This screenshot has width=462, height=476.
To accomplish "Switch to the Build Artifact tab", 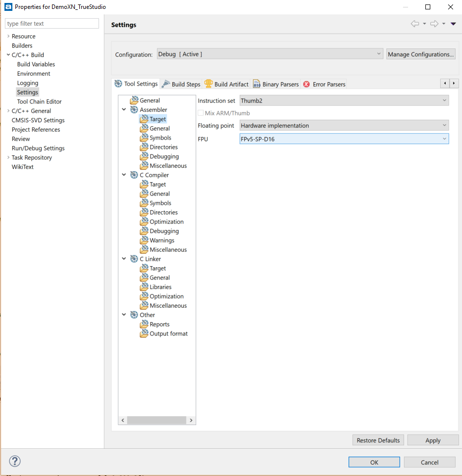I will point(227,84).
